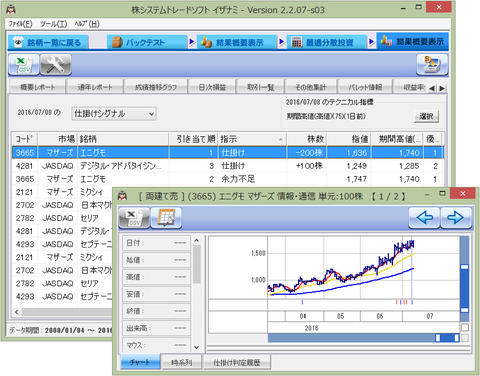Go to the 最適分散投資 step
Viewport: 480px width, 376px height.
coord(327,42)
